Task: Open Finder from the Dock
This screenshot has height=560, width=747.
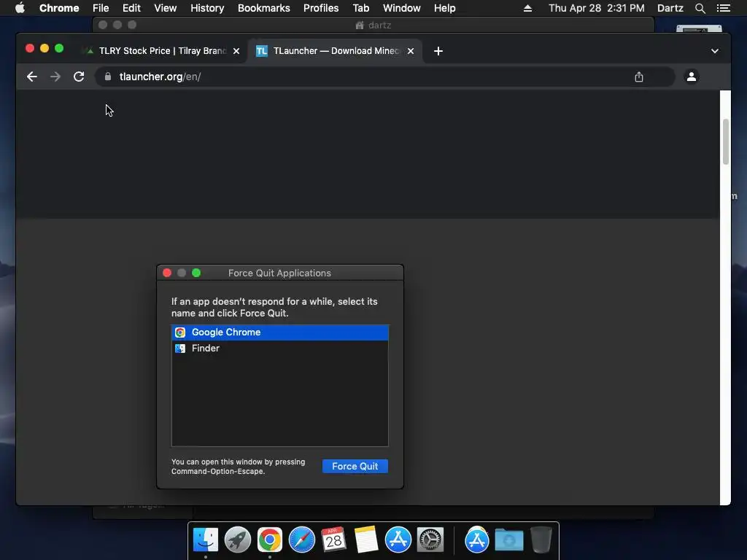Action: click(x=205, y=540)
